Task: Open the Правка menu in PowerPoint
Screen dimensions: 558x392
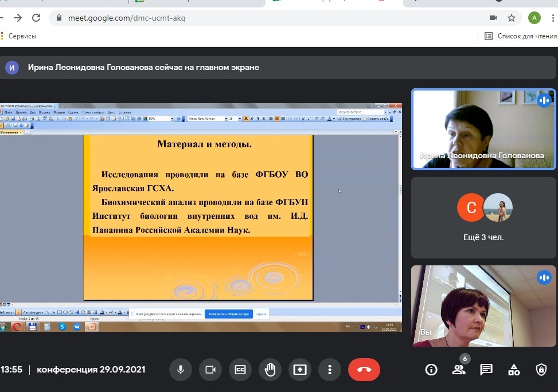Action: pos(21,112)
